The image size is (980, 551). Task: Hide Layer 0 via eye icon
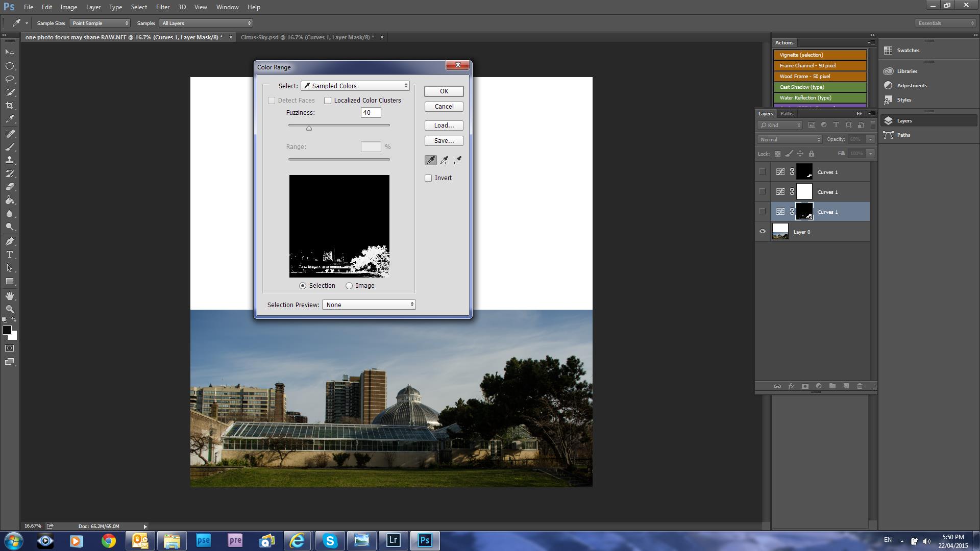(x=763, y=232)
